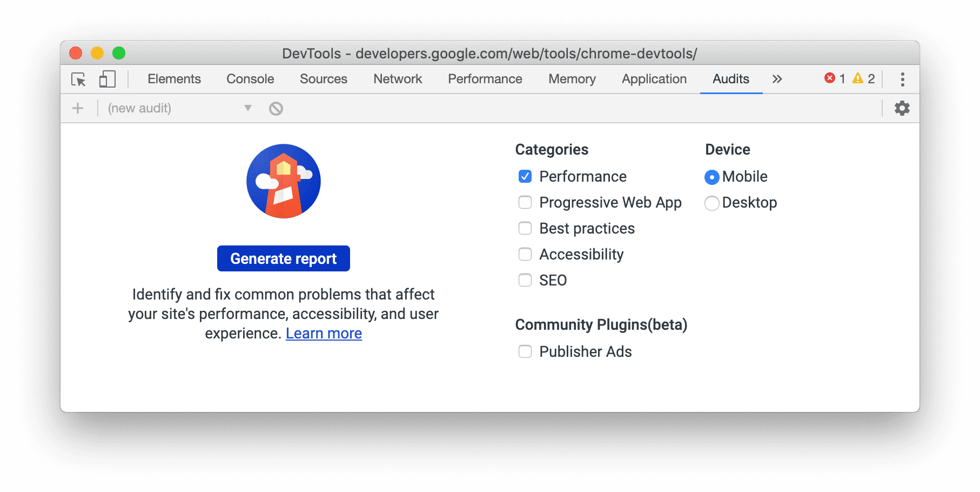Click the clear audits block icon
Screen dimensions: 980x492
click(276, 108)
